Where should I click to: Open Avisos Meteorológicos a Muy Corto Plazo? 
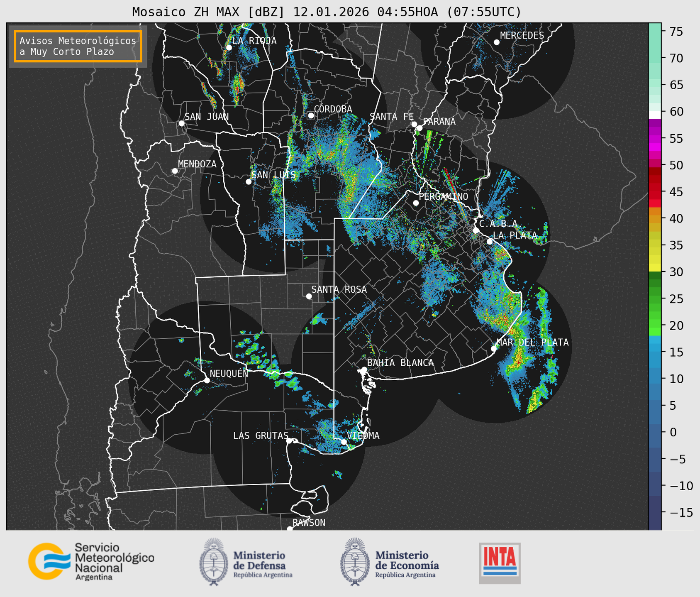pos(78,46)
